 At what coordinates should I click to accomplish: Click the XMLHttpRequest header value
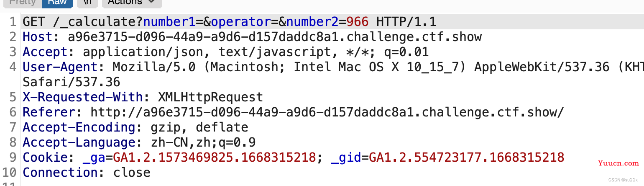click(x=211, y=97)
